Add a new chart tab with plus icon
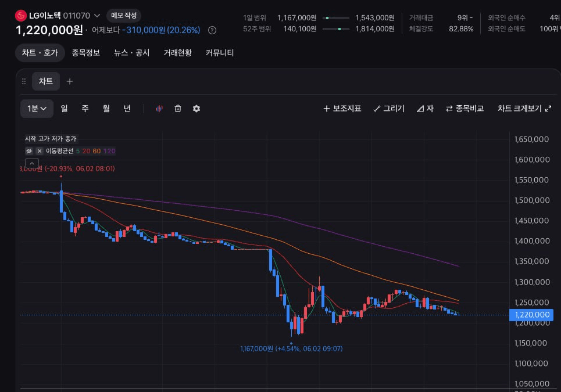561x392 pixels. 70,81
